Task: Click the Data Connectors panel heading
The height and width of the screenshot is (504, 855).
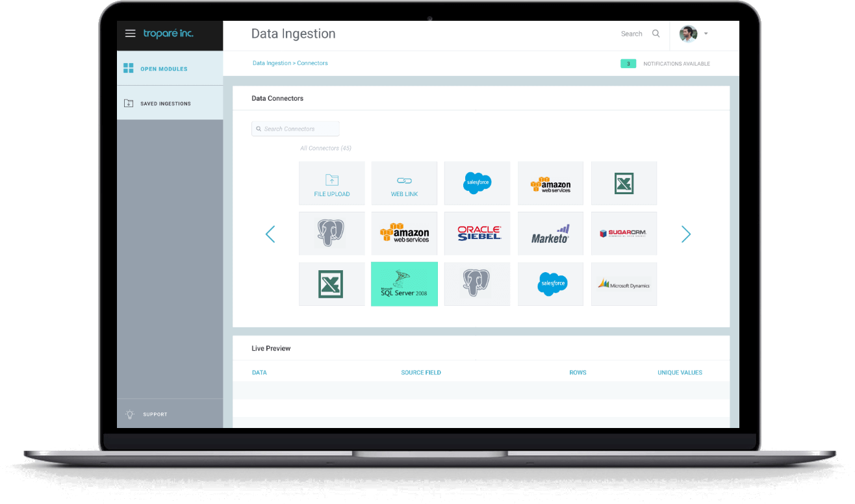Action: pyautogui.click(x=277, y=98)
